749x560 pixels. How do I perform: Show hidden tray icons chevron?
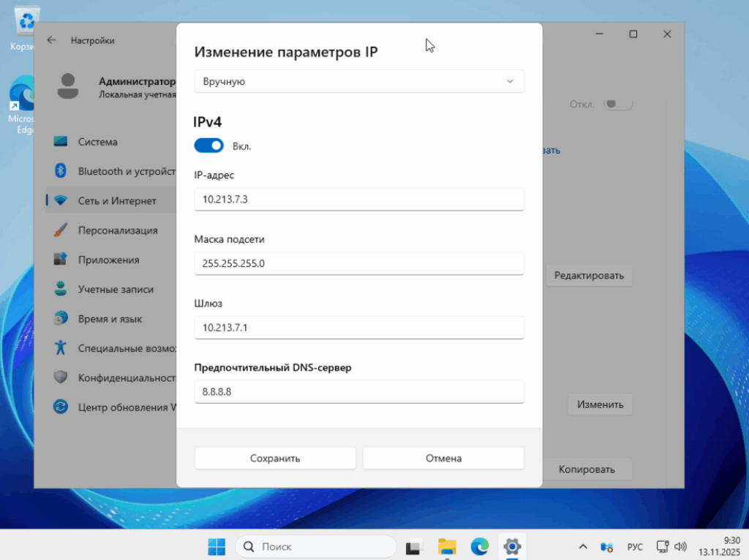click(583, 547)
